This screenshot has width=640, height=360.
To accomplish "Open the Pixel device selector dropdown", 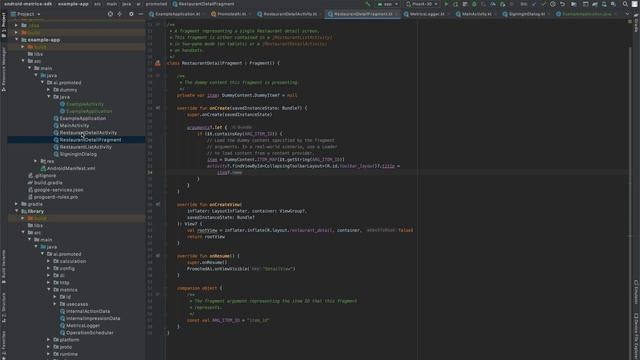I will coord(422,4).
